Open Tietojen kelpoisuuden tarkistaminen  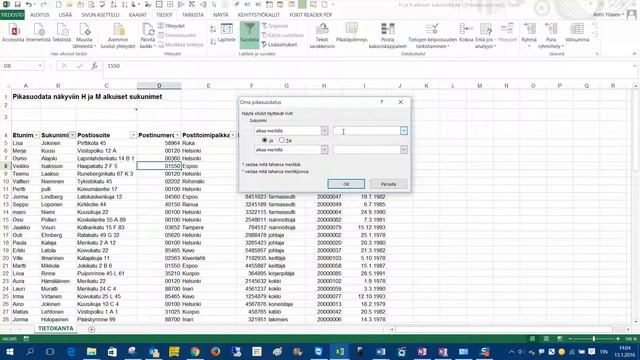(x=432, y=36)
